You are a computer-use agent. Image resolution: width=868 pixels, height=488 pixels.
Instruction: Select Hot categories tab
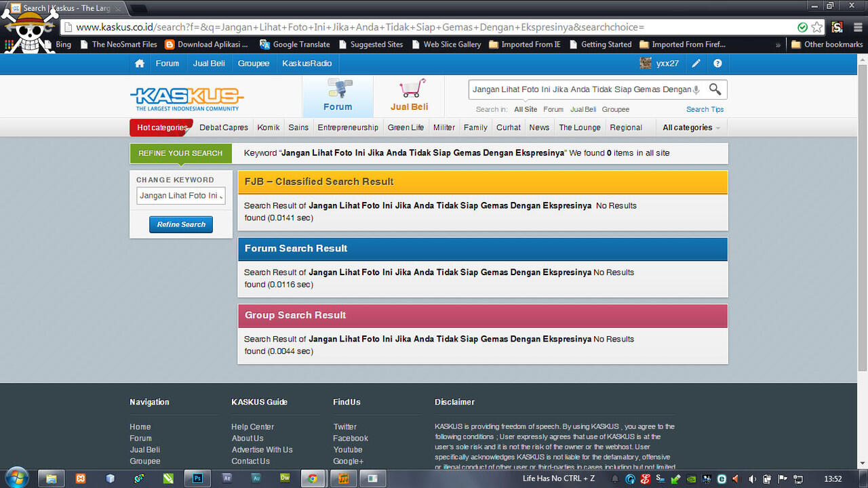161,127
